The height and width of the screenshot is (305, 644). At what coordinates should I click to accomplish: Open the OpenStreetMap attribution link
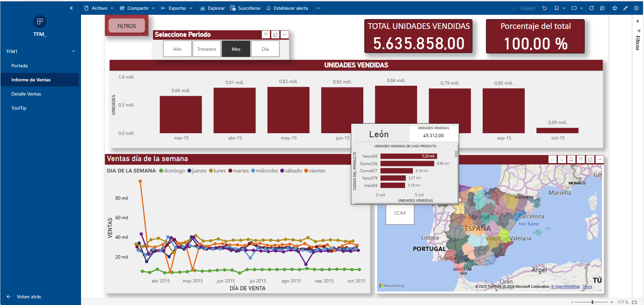pyautogui.click(x=567, y=287)
